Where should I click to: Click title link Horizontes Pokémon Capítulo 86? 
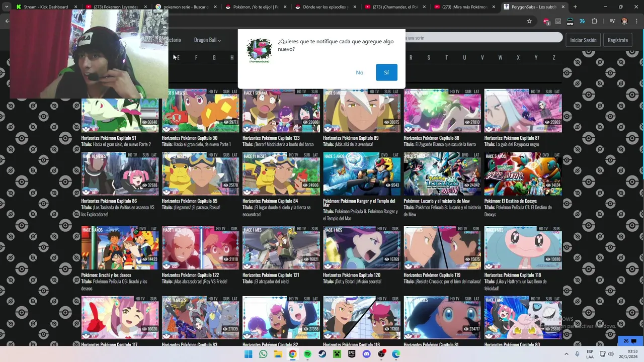click(x=109, y=201)
